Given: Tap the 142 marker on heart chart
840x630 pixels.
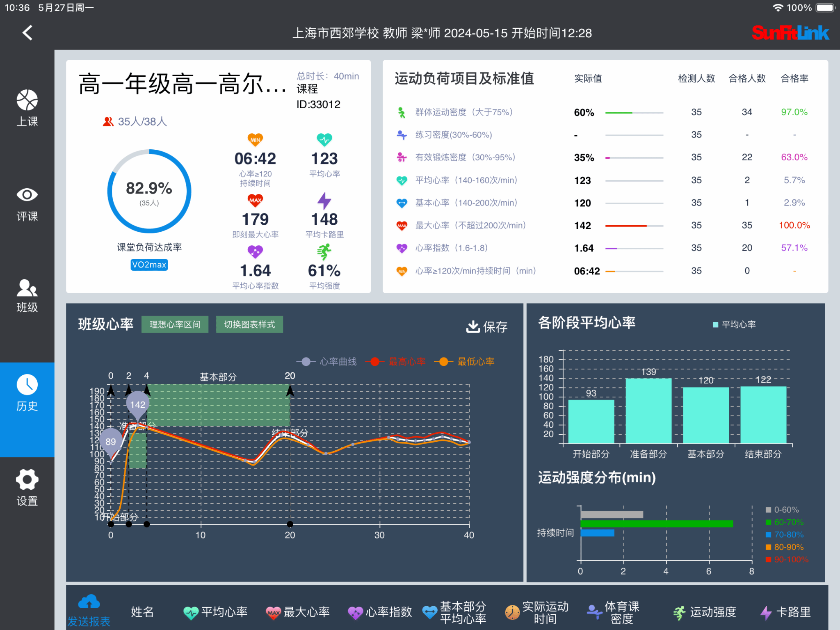Looking at the screenshot, I should tap(137, 405).
